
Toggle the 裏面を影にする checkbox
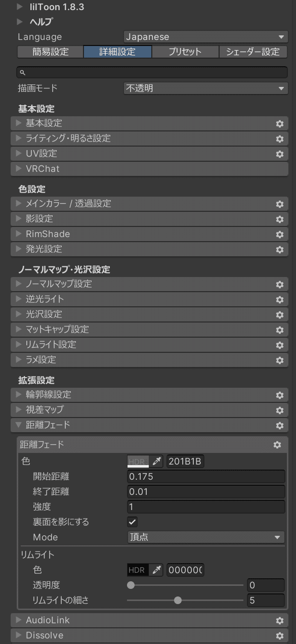pos(133,522)
